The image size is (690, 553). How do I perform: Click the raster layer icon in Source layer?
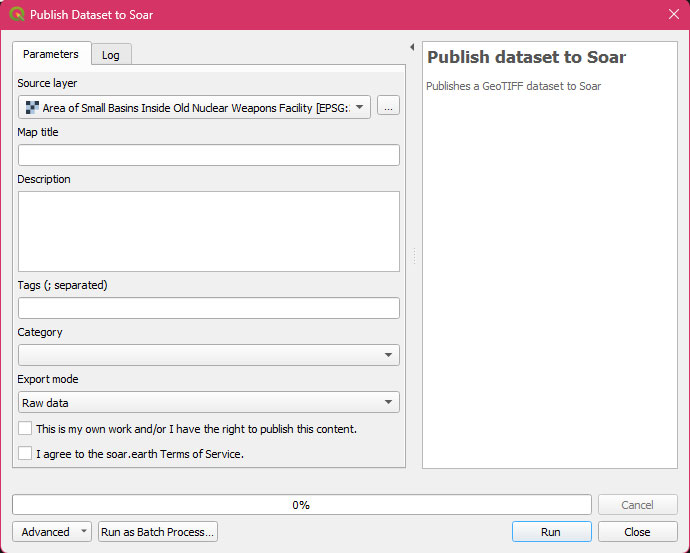(x=32, y=108)
